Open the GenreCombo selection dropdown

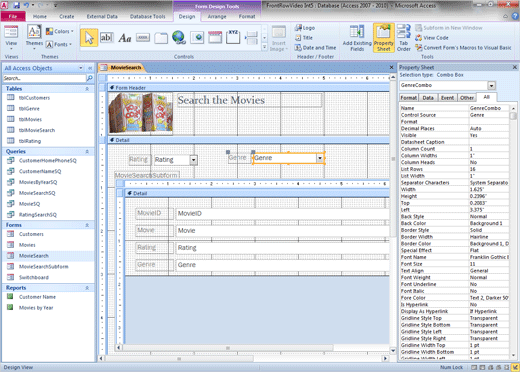tap(492, 86)
